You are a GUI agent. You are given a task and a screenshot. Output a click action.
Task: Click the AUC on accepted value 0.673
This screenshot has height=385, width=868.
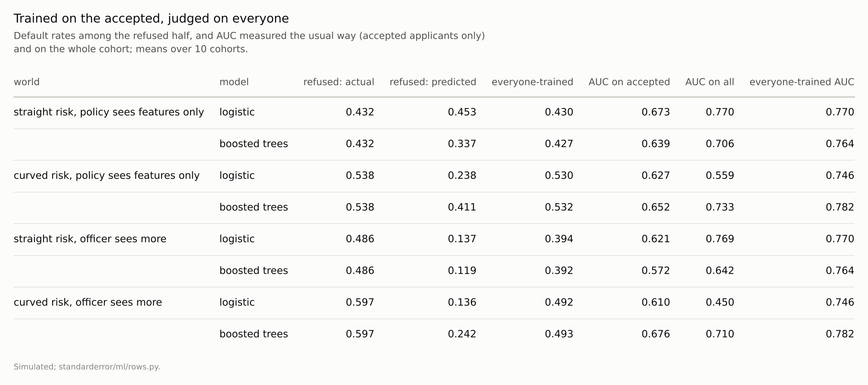656,112
